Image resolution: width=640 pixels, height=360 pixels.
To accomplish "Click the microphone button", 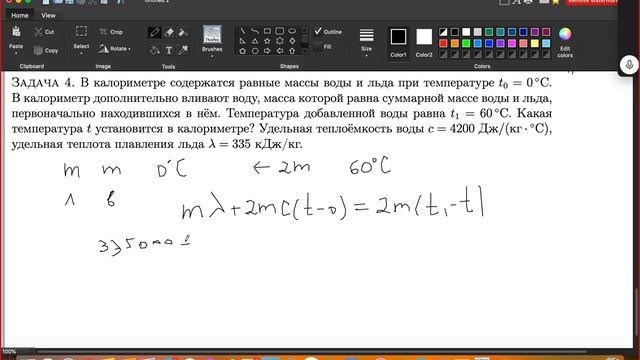I will [x=629, y=65].
